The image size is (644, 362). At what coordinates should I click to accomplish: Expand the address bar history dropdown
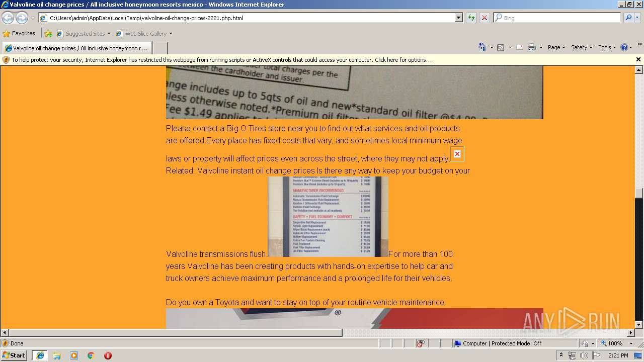point(458,18)
